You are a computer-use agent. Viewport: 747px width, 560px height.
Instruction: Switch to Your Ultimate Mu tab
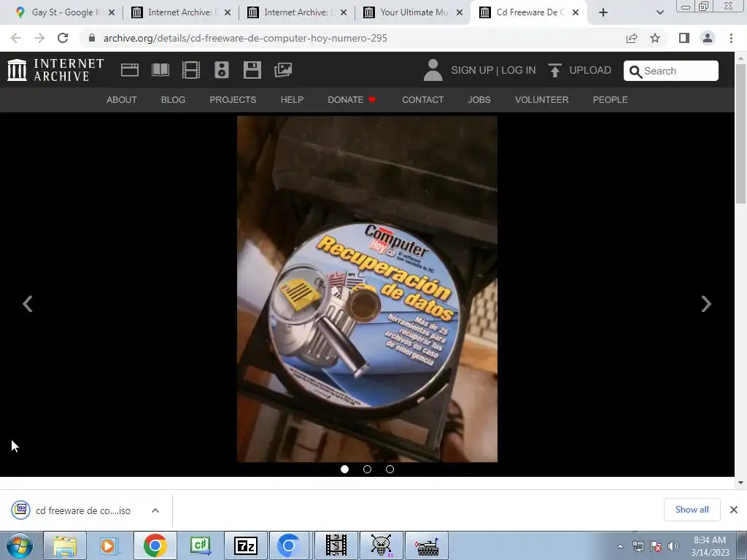coord(414,12)
